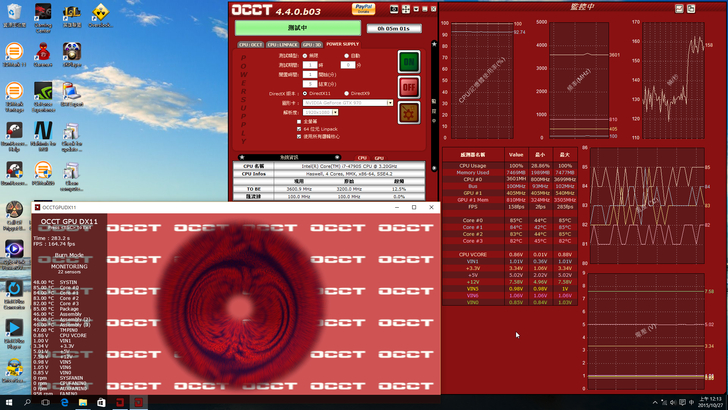Stop the test with red OFF button
Screen dimensions: 728x410
(x=409, y=87)
